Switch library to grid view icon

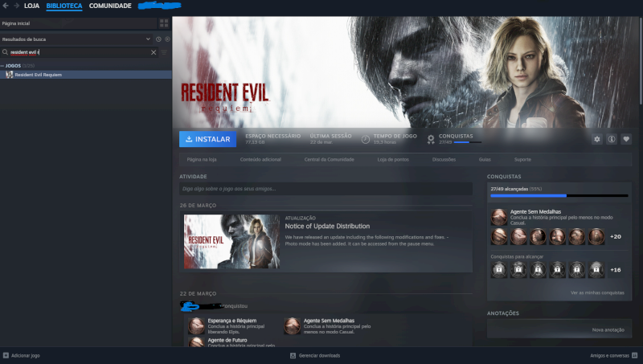164,23
